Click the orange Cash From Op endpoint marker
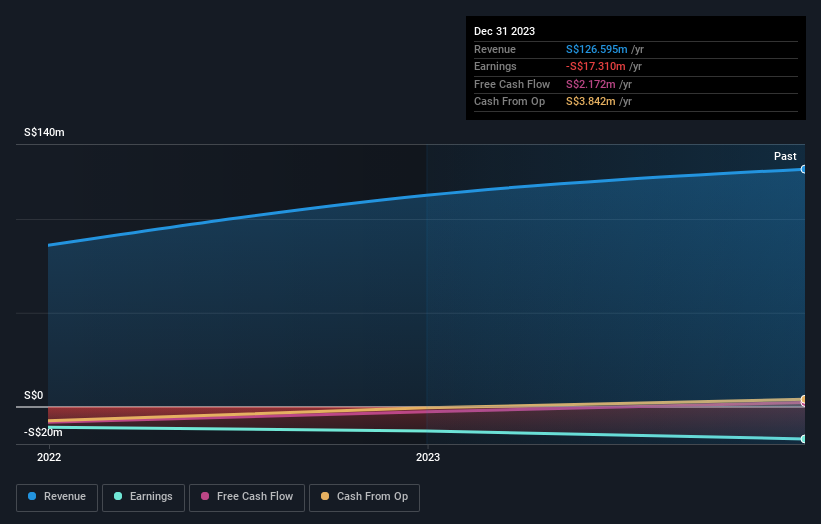 pos(804,399)
